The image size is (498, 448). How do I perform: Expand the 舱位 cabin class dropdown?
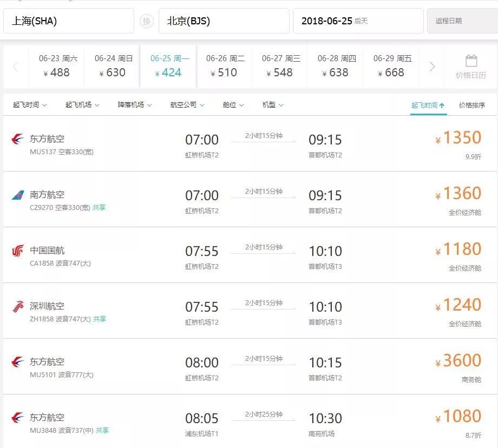coord(233,105)
